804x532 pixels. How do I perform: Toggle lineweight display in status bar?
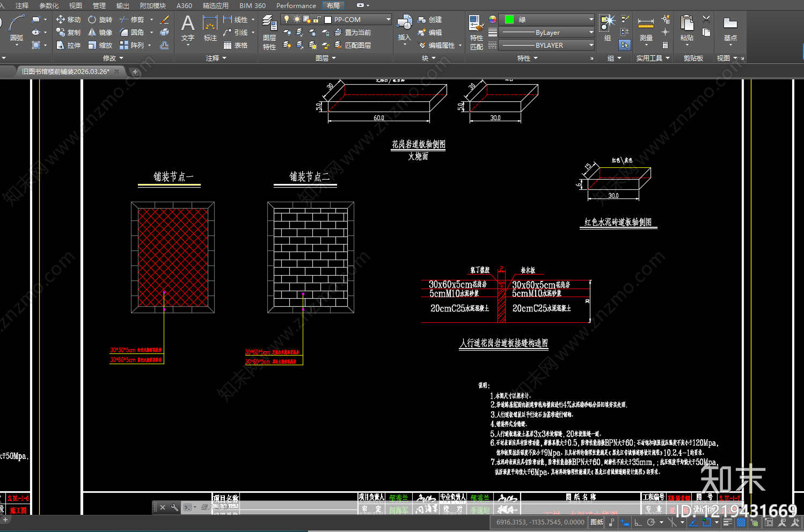(728, 522)
